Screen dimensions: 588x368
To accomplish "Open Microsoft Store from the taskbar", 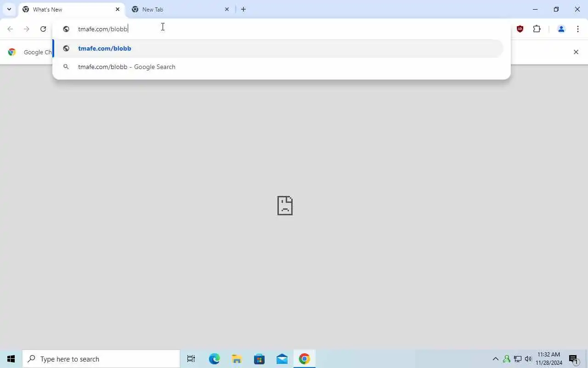I will point(259,359).
